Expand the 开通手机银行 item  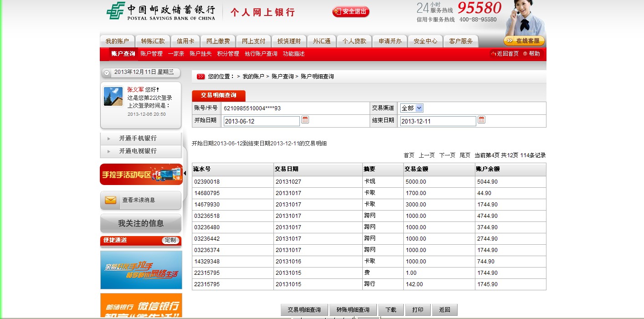point(138,139)
